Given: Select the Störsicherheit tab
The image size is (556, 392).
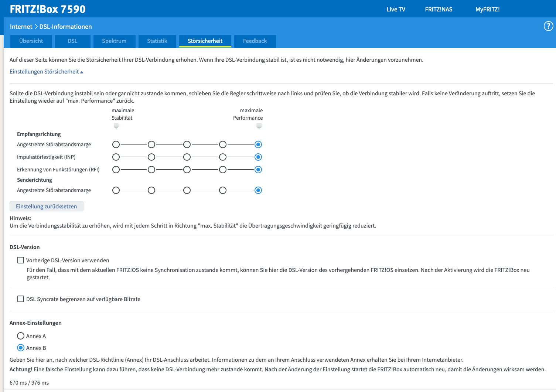Looking at the screenshot, I should [x=205, y=41].
